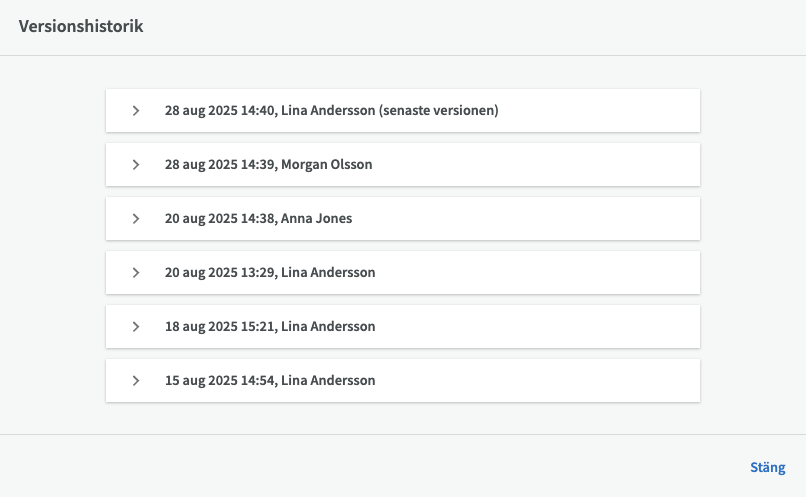
Task: Expand the chevron beside Anna Jones's version
Action: (x=136, y=218)
